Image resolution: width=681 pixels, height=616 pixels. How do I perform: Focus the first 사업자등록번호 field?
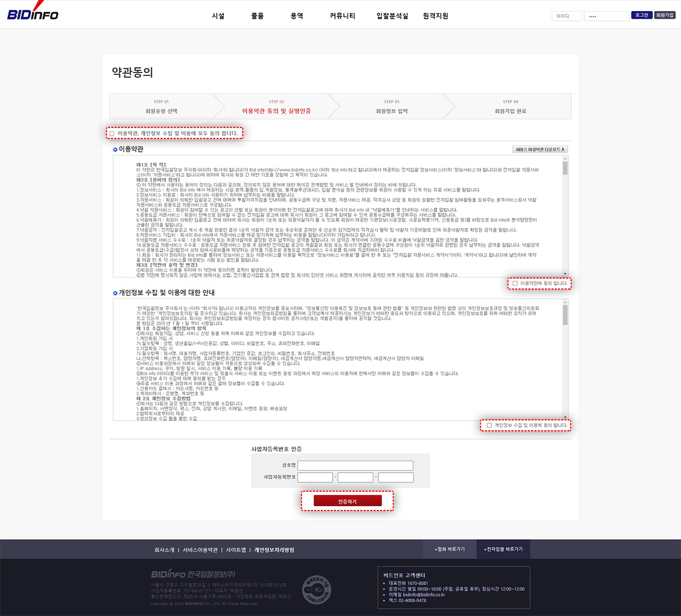315,478
